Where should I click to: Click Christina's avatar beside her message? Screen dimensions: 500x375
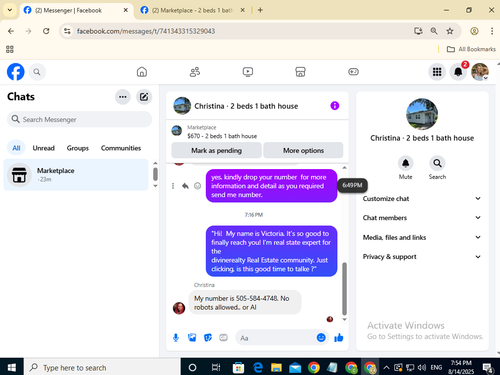point(179,308)
